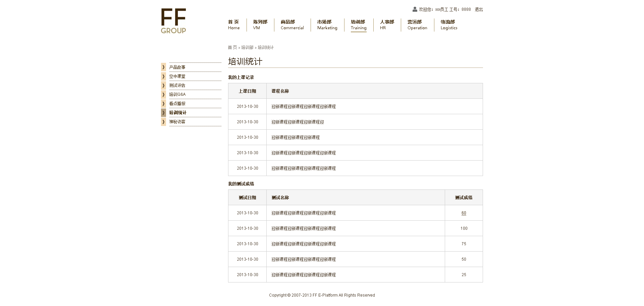Viewport: 644px width, 306px height.
Task: Click the arrow icon beside 培训Q&A
Action: pyautogui.click(x=163, y=94)
